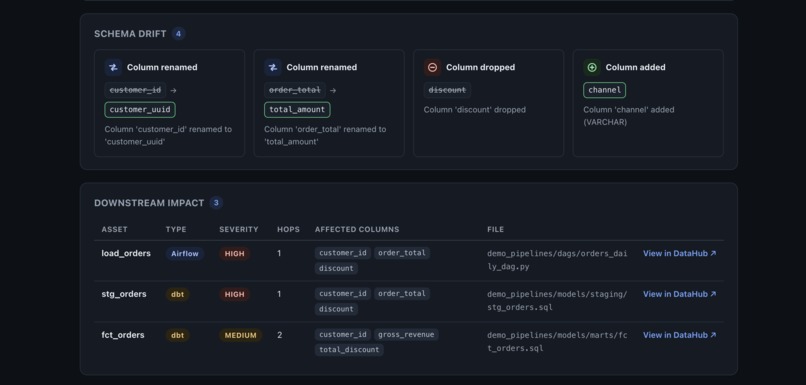806x385 pixels.
Task: Click the green plus icon for Column added
Action: coord(592,67)
